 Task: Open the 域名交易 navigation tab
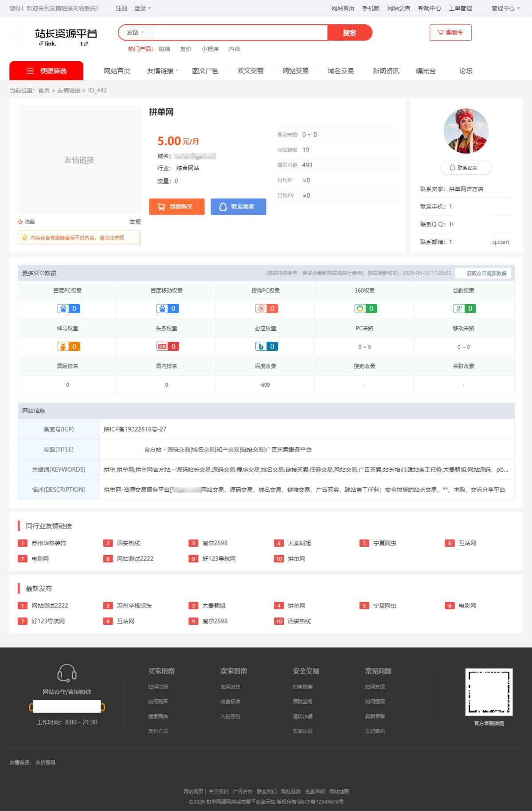point(340,71)
